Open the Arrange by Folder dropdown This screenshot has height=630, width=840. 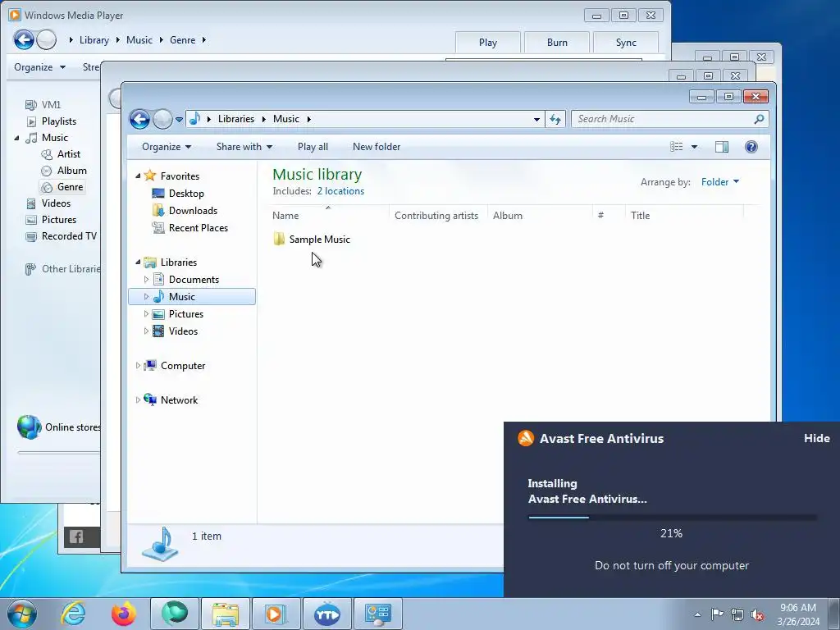click(720, 182)
